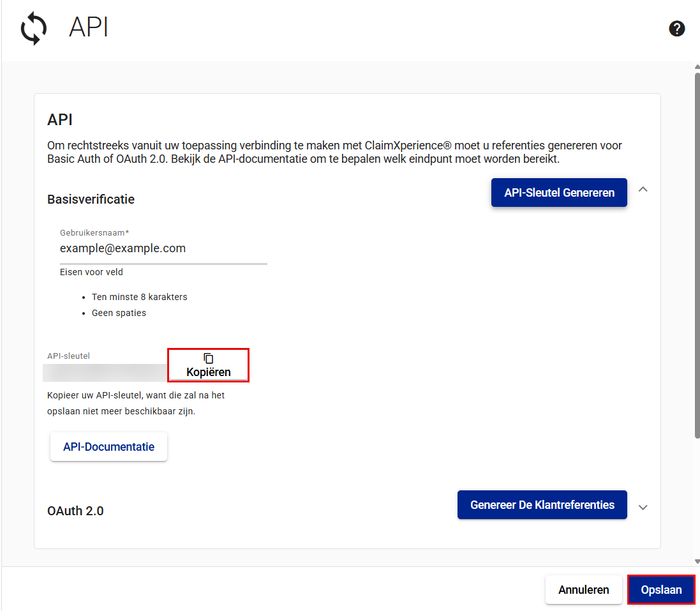Viewport: 700px width, 611px height.
Task: Click the scrollbar up arrow
Action: pyautogui.click(x=696, y=67)
